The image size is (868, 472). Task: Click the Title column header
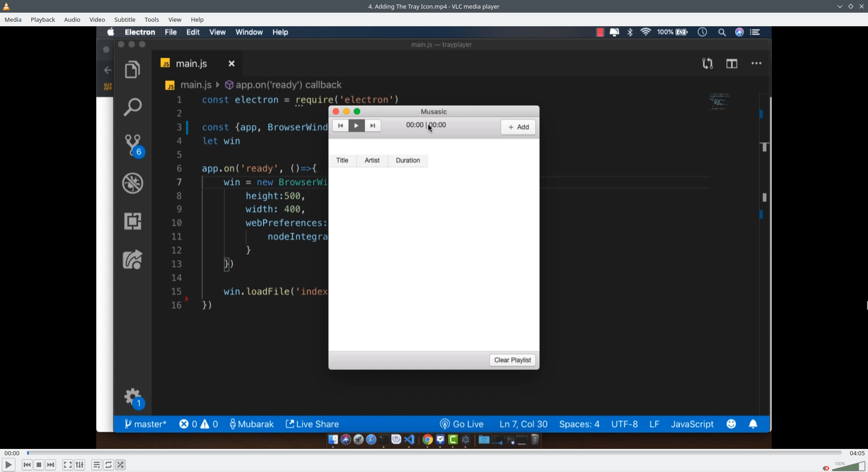pos(342,161)
